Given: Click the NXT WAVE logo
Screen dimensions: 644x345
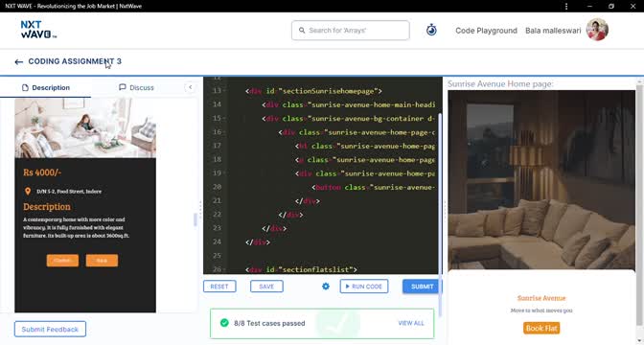Looking at the screenshot, I should click(38, 30).
